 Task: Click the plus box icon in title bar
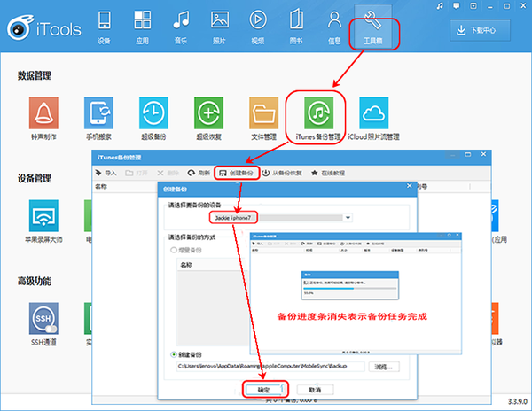coord(473,6)
